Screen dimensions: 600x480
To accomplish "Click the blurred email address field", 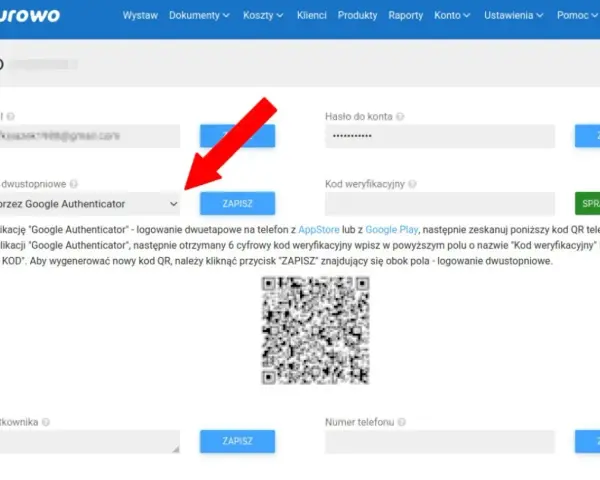I will (90, 136).
